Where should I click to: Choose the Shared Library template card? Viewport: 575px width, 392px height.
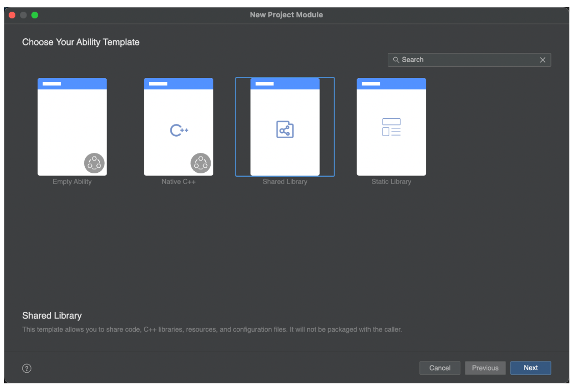click(x=285, y=127)
